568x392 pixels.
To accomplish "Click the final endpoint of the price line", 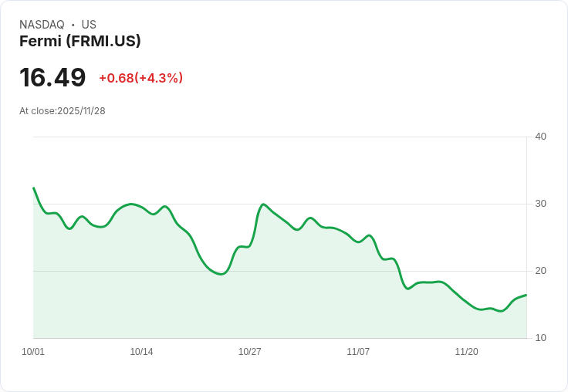I will pyautogui.click(x=526, y=295).
